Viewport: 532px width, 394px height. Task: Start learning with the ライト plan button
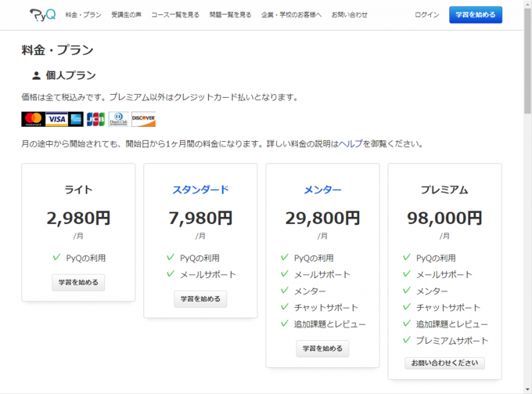click(x=78, y=283)
